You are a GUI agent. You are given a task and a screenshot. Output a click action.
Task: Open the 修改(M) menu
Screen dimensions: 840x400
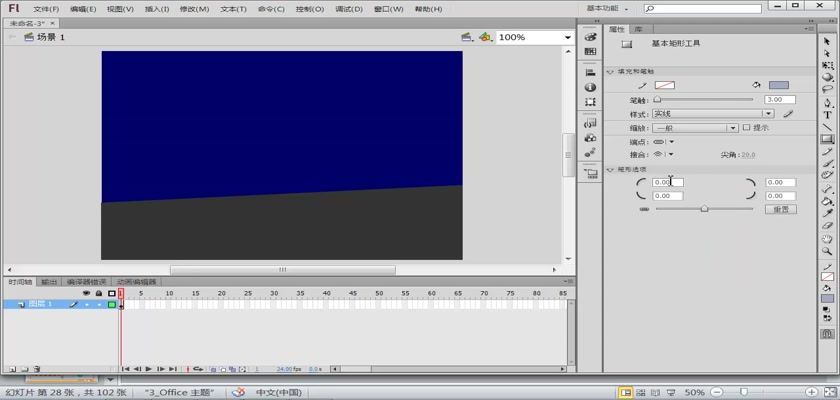pyautogui.click(x=194, y=9)
